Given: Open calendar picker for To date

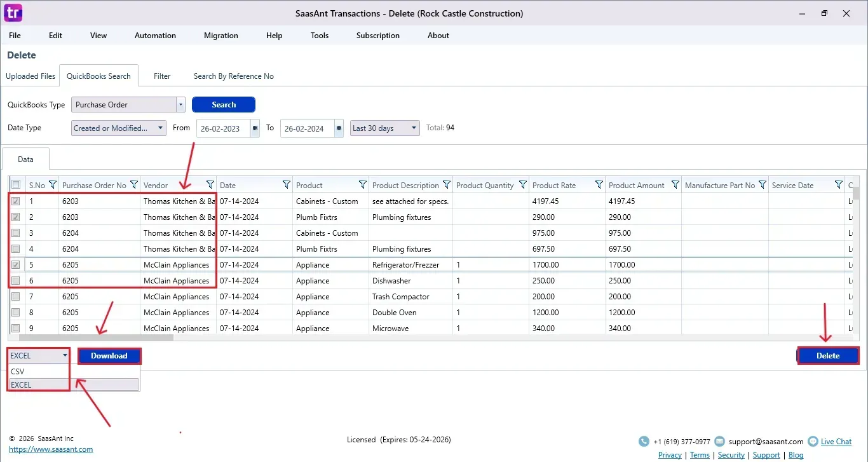Looking at the screenshot, I should (x=339, y=128).
